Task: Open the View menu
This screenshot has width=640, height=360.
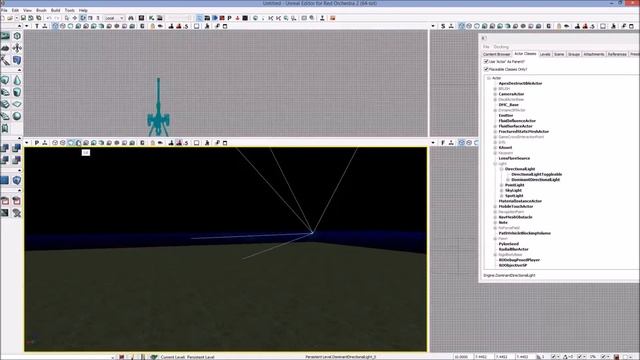Action: tap(27, 10)
